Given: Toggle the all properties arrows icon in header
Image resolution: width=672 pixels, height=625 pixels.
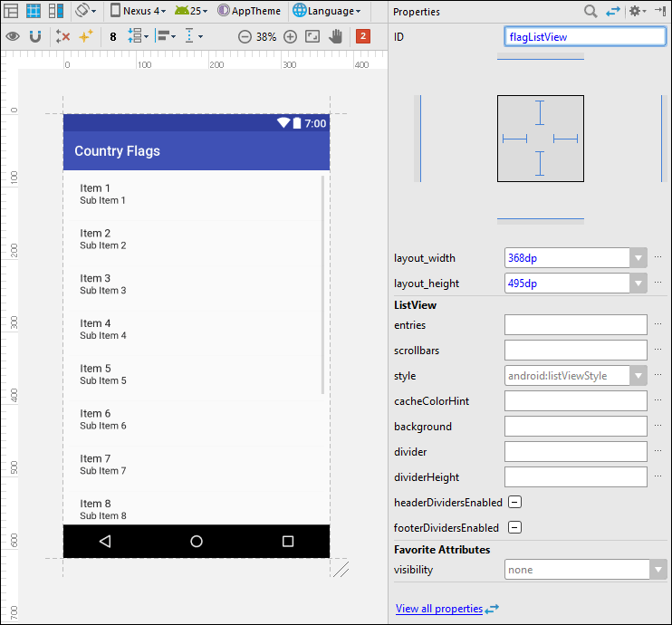Looking at the screenshot, I should click(x=613, y=12).
